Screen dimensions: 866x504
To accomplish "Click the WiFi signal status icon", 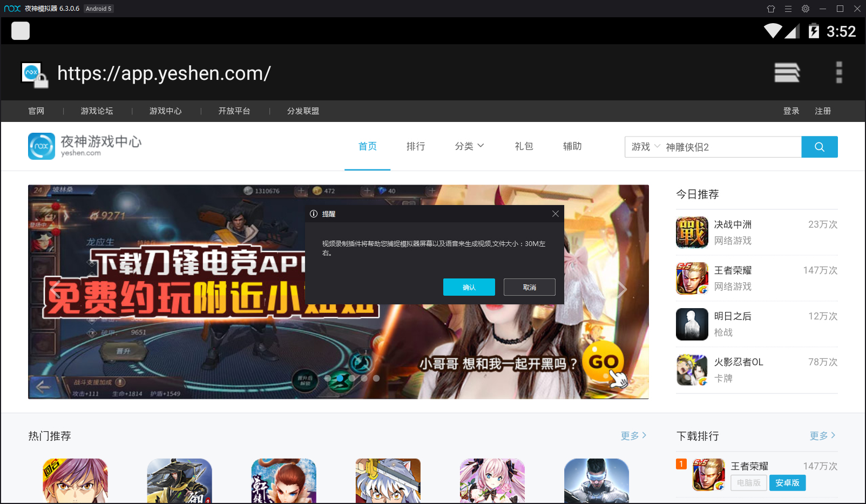I will coord(773,31).
